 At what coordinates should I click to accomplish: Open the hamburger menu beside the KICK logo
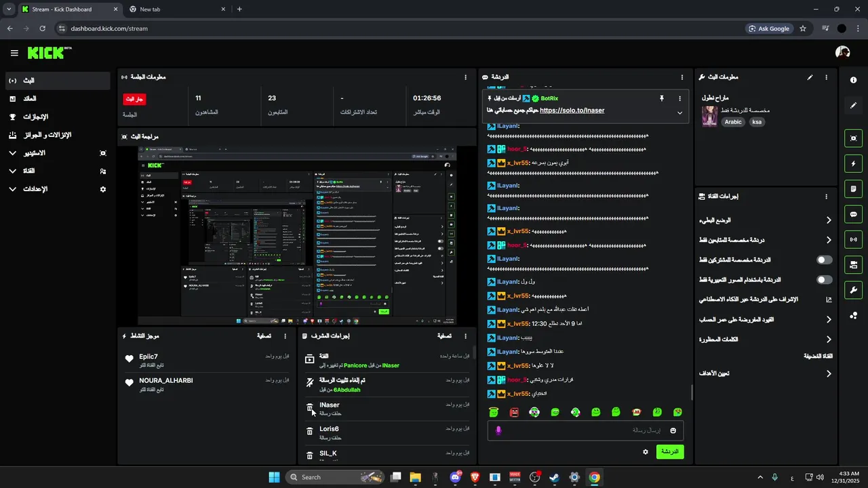tap(14, 53)
